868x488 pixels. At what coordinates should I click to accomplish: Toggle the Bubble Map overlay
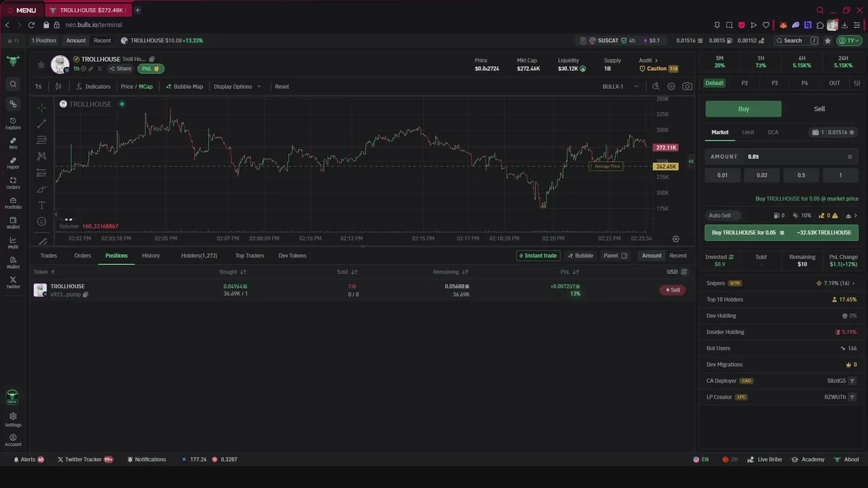184,86
